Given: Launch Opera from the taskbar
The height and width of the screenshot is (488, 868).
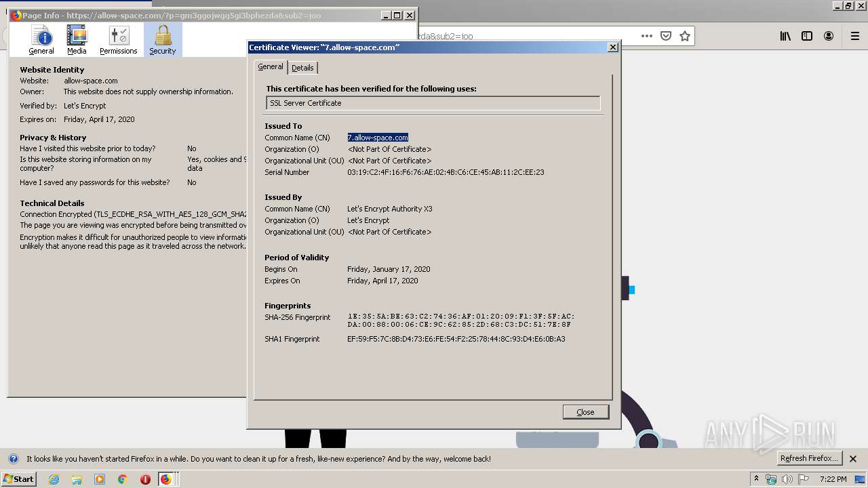Looking at the screenshot, I should tap(145, 479).
